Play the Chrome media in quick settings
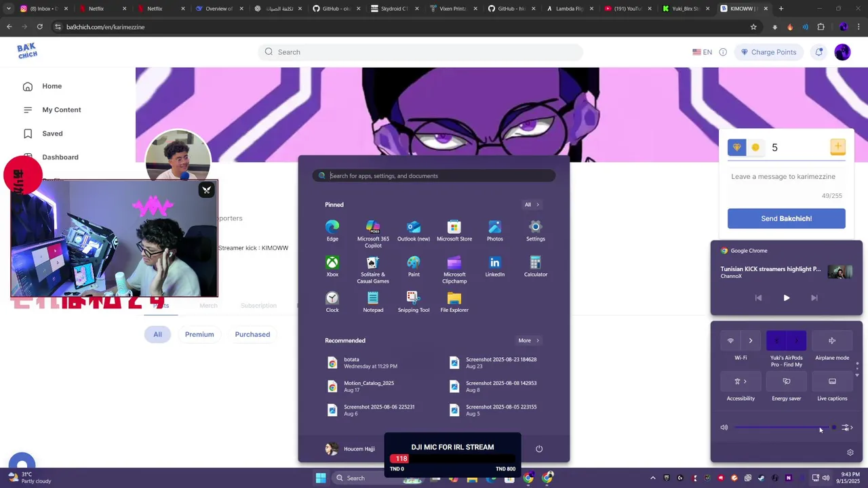868x488 pixels. pyautogui.click(x=786, y=298)
